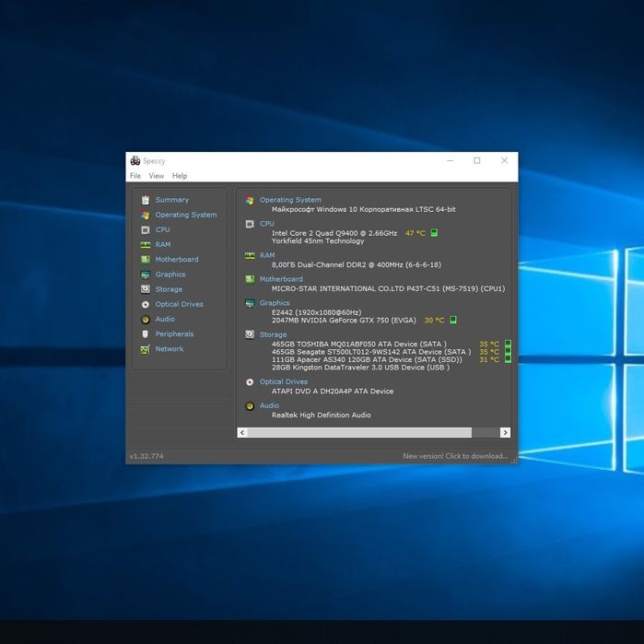This screenshot has height=644, width=644.
Task: Click the Optical Drives icon in summary pane
Action: tap(250, 382)
